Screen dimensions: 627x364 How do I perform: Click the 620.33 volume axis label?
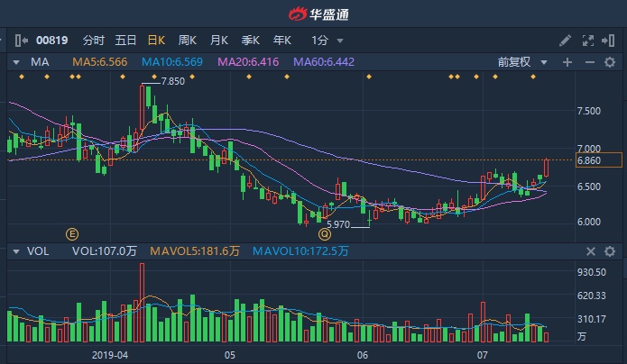click(592, 296)
